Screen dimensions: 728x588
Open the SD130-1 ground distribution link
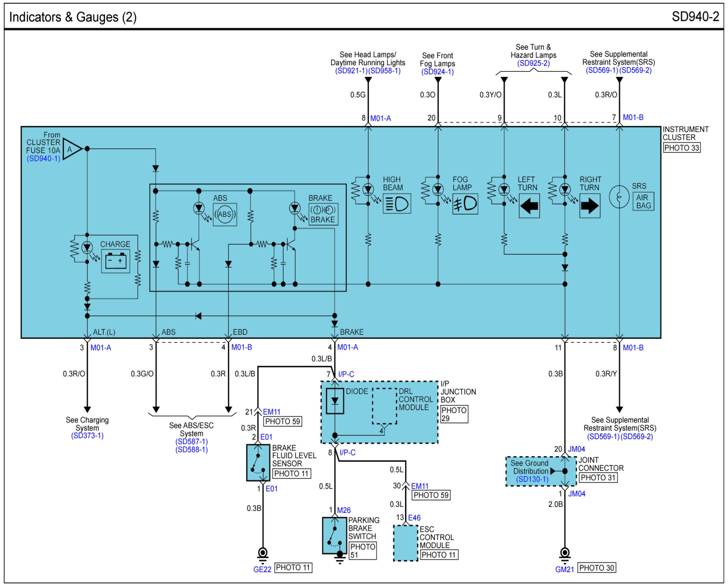point(532,479)
